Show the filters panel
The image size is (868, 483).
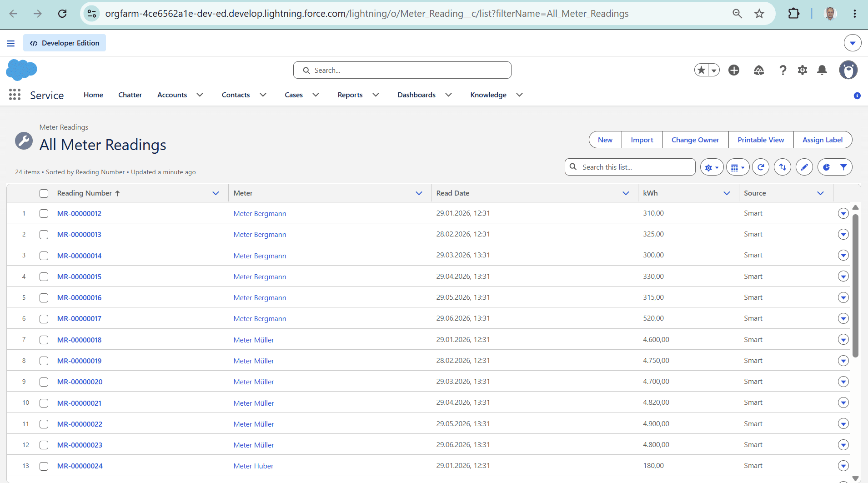(843, 167)
